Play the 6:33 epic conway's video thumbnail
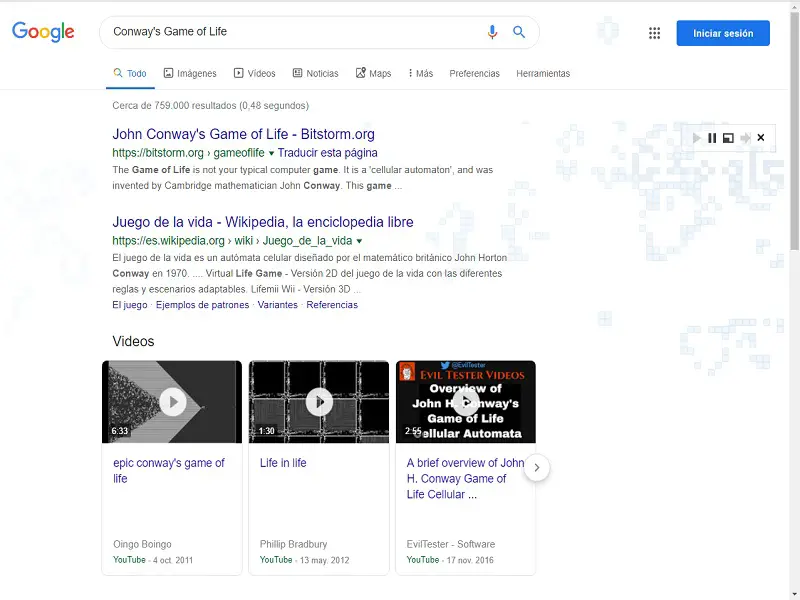Viewport: 800px width, 600px height. click(172, 402)
